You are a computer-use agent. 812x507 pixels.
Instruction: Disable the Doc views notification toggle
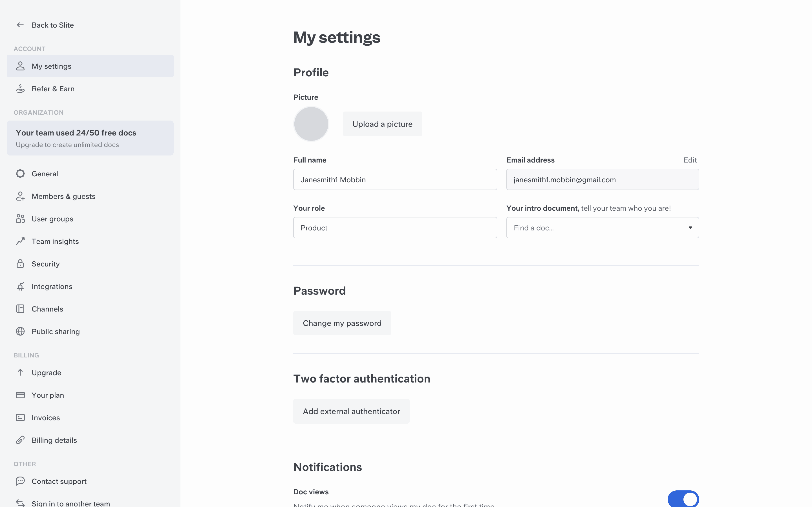(683, 499)
